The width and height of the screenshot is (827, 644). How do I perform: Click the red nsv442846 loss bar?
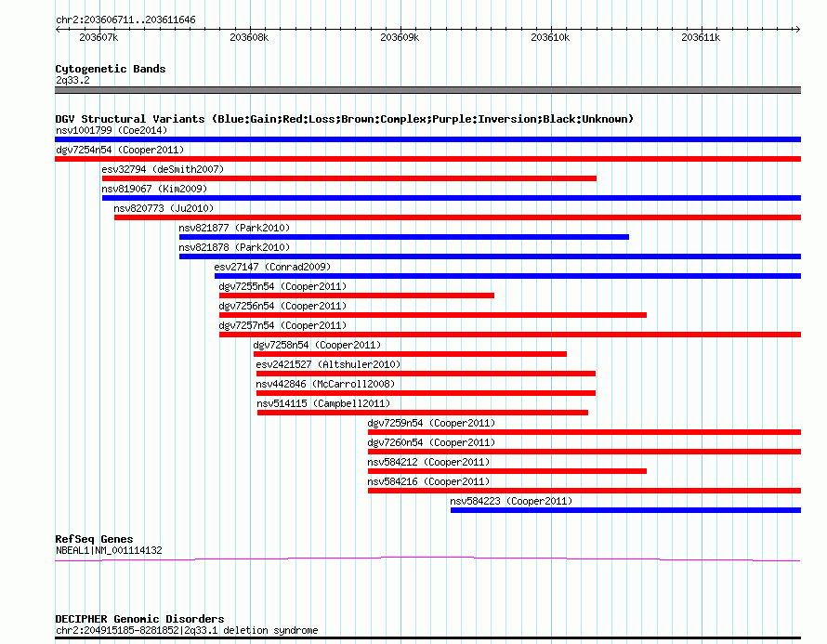(x=427, y=393)
